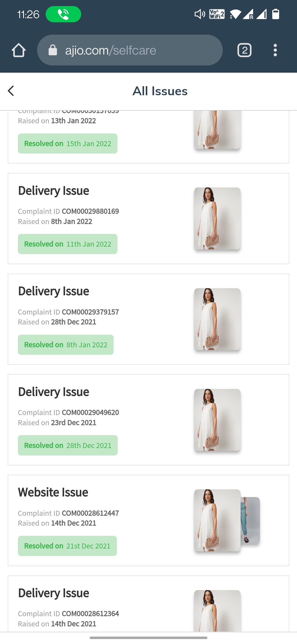
Task: Tap dress thumbnail for complaint COM00029049620
Action: 217,420
